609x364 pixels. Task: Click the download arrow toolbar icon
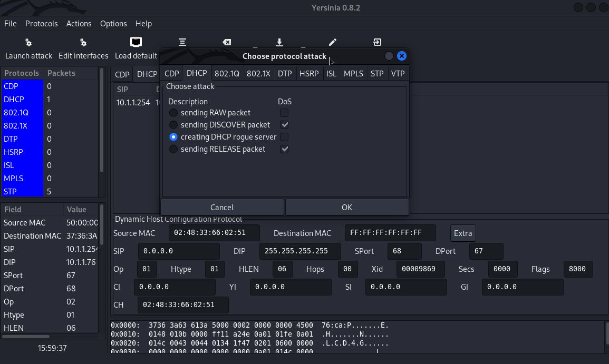(279, 42)
